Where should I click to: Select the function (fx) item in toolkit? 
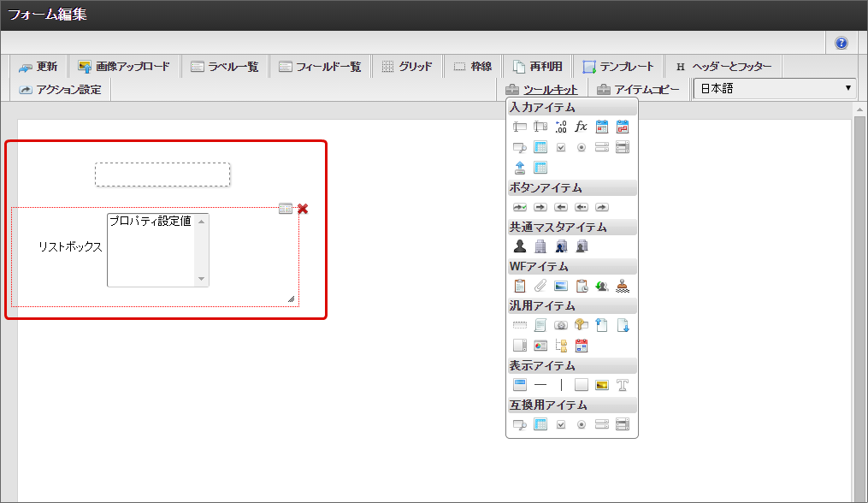click(x=581, y=127)
